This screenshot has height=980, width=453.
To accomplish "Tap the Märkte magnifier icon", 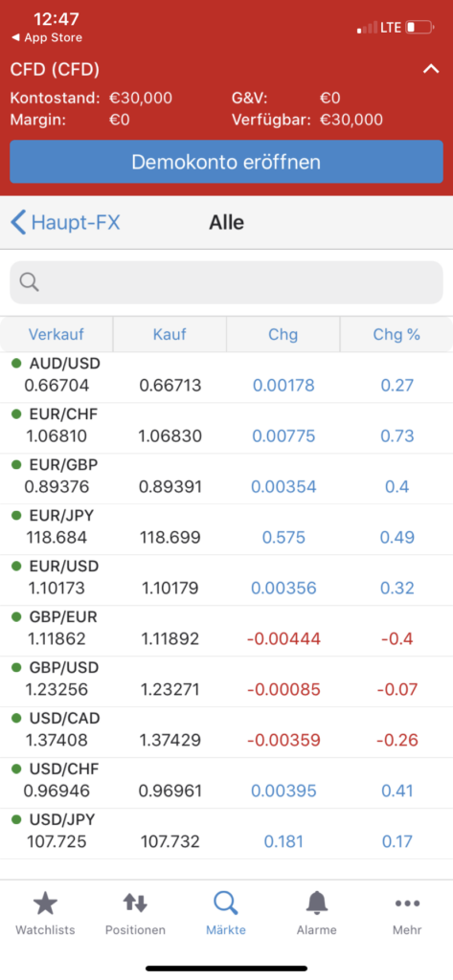I will tap(225, 903).
